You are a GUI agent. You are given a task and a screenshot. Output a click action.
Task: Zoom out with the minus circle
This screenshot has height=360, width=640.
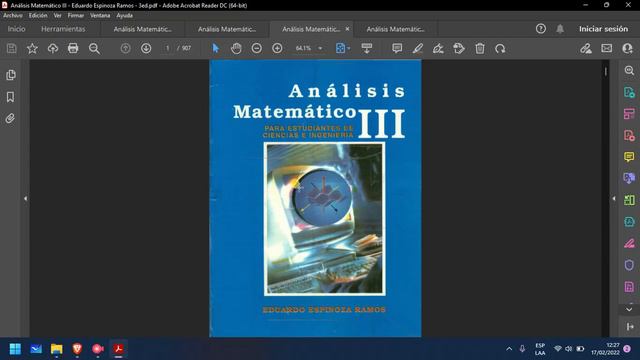[257, 48]
